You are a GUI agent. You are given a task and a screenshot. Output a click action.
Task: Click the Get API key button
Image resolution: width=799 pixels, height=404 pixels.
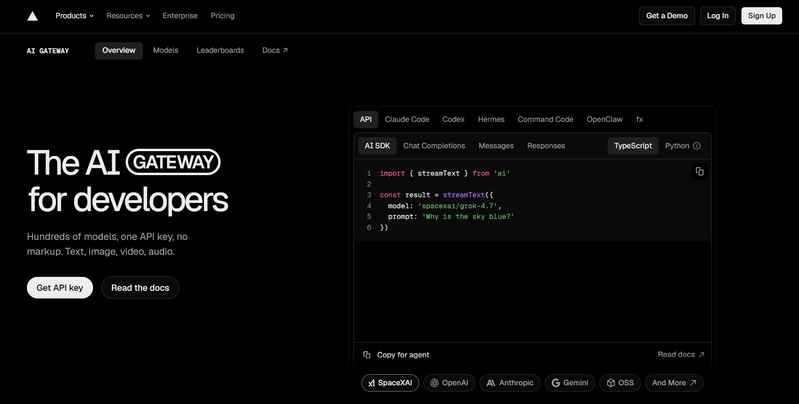point(60,288)
